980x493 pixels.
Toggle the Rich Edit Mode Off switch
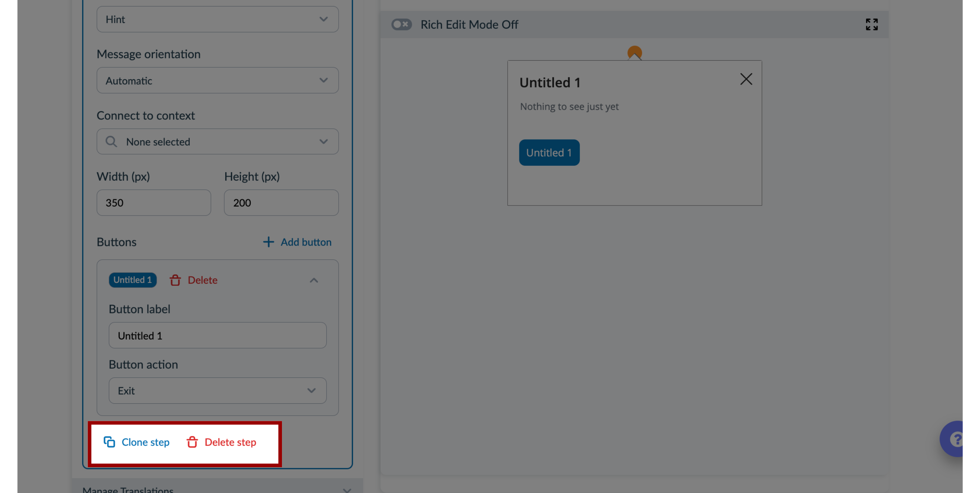(x=401, y=24)
